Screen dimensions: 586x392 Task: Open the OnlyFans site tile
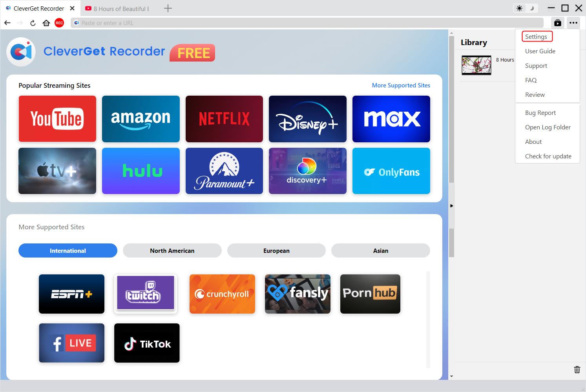tap(391, 171)
